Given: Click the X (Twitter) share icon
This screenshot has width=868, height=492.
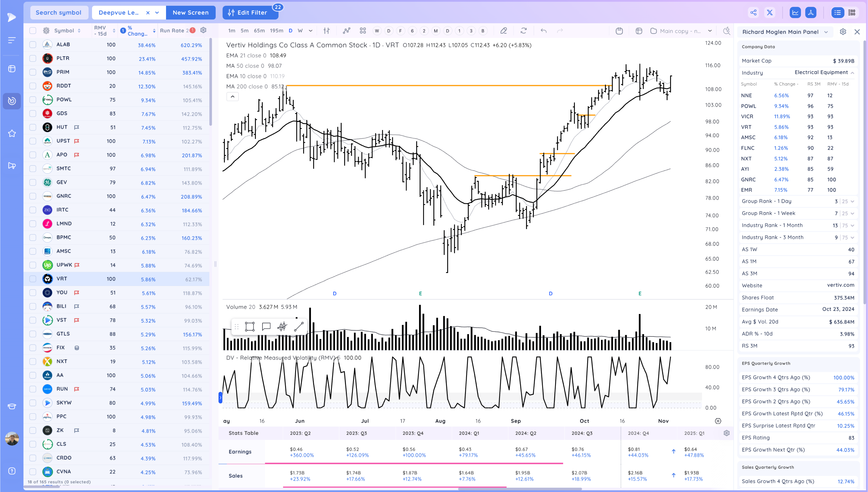Looking at the screenshot, I should 770,13.
